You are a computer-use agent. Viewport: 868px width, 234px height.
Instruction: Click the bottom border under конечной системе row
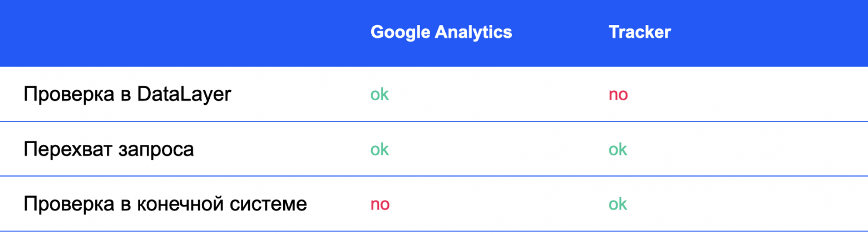pos(434,231)
